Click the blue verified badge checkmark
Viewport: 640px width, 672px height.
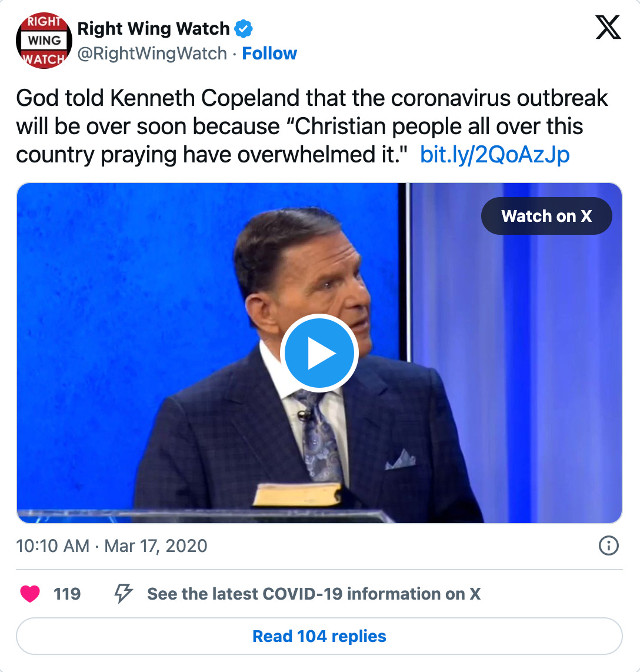(x=244, y=29)
